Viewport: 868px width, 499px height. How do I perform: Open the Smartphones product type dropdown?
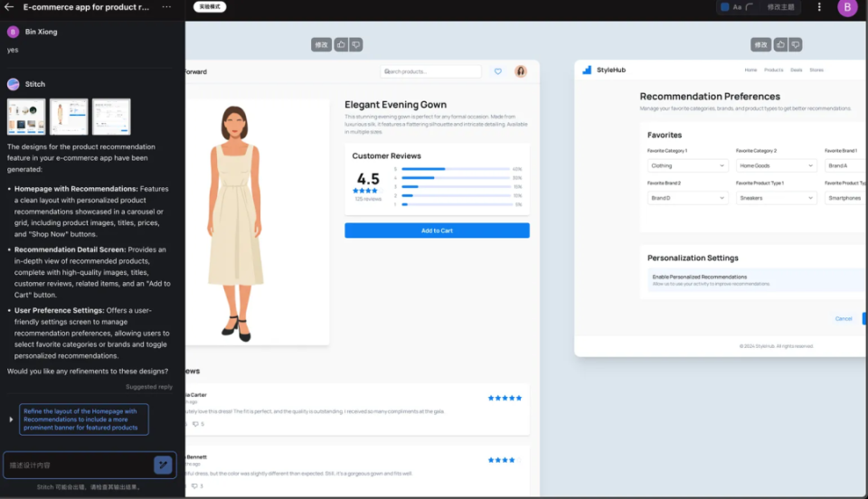pyautogui.click(x=844, y=198)
